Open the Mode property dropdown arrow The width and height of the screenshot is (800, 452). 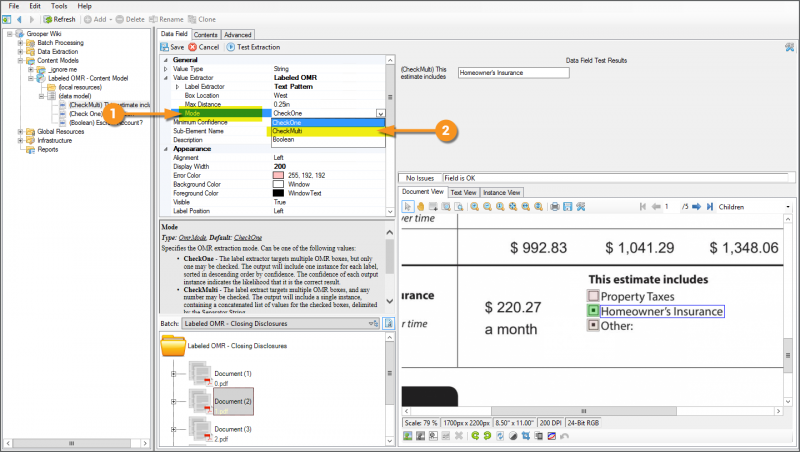[380, 113]
